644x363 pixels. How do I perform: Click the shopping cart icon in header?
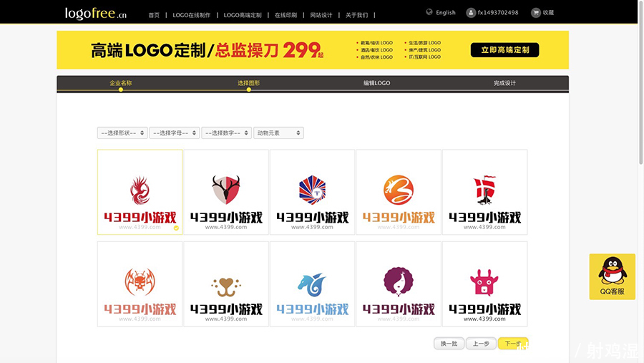coord(535,13)
